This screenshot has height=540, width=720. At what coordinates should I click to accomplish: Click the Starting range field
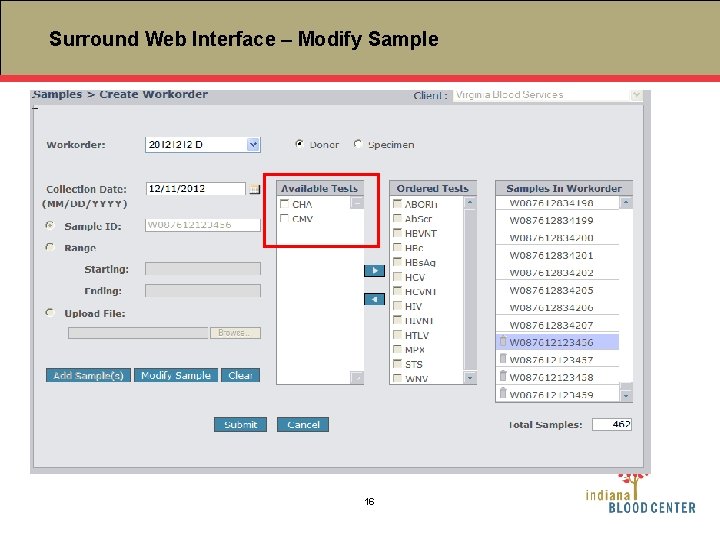pyautogui.click(x=202, y=269)
